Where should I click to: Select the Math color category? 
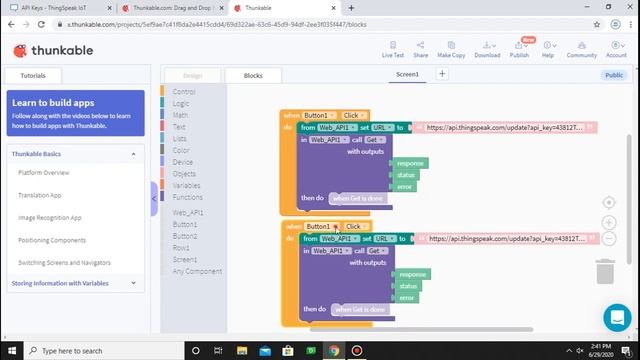tap(180, 115)
